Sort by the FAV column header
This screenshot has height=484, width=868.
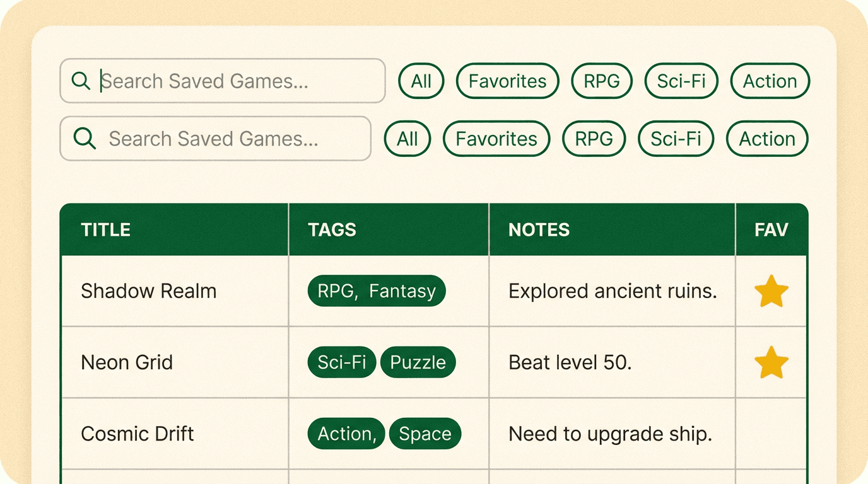tap(771, 229)
